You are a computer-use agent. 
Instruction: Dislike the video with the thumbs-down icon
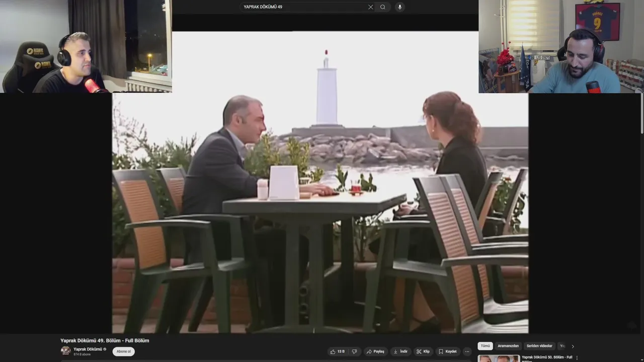click(354, 351)
